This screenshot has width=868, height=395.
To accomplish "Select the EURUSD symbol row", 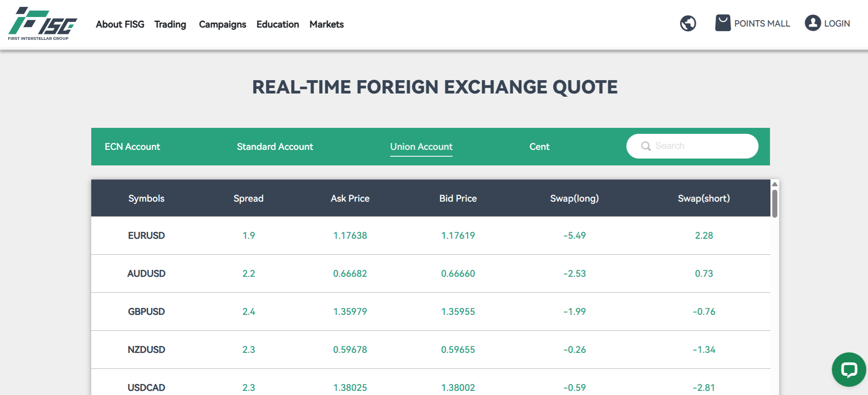I will coord(431,236).
